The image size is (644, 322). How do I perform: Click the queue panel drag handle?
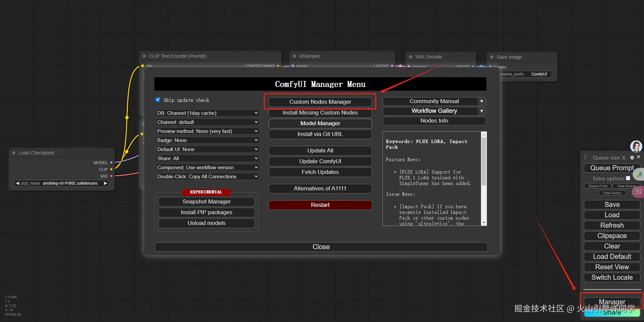[x=585, y=157]
